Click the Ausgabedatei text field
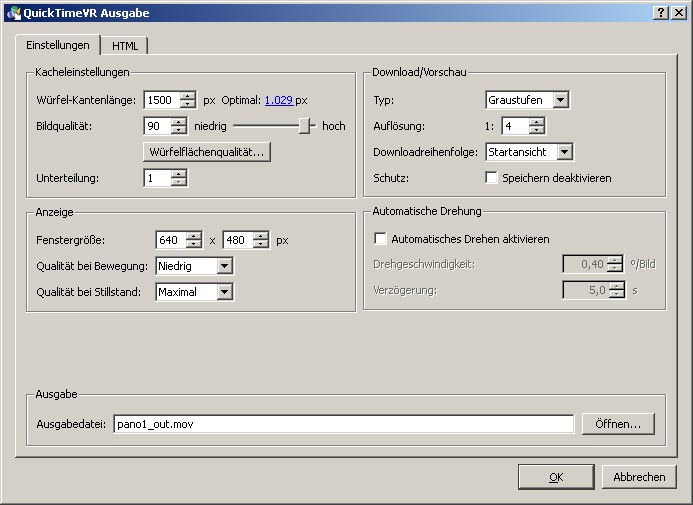Image resolution: width=693 pixels, height=505 pixels. pyautogui.click(x=343, y=424)
